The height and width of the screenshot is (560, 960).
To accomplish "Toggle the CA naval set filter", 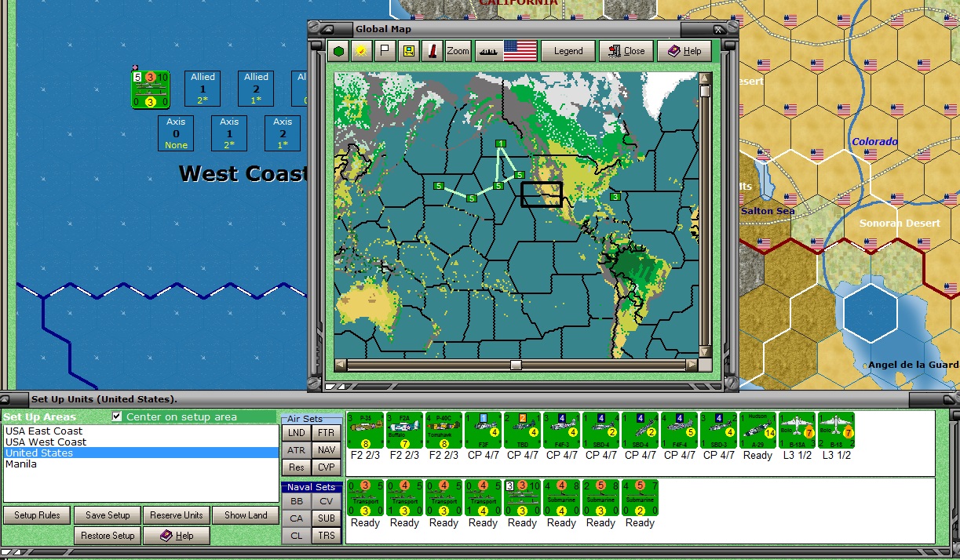I will 297,518.
